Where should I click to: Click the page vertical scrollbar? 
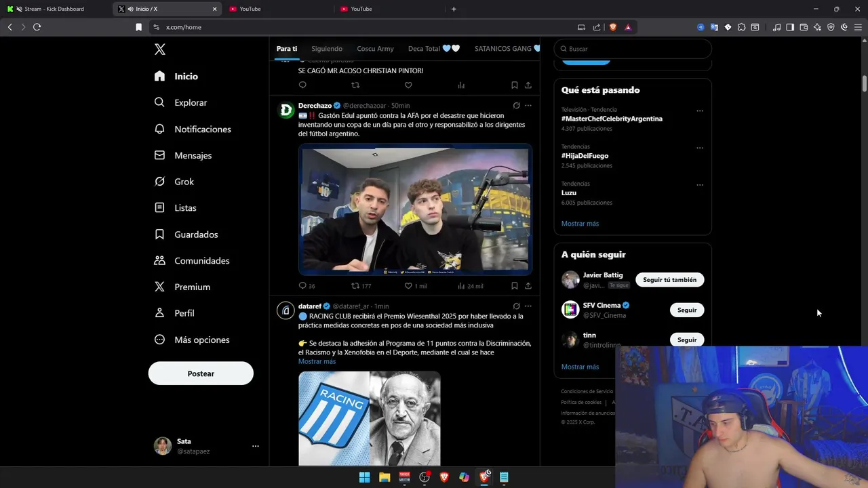pos(865,83)
